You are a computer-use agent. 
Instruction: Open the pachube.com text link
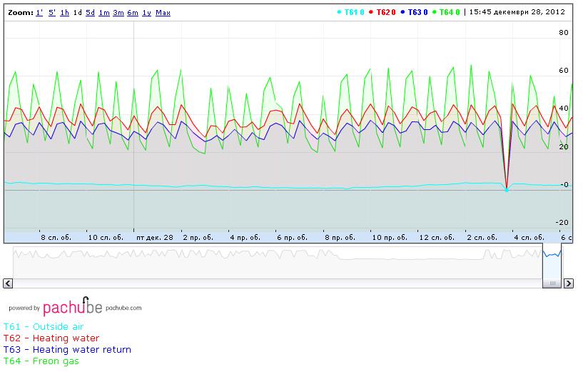(124, 308)
